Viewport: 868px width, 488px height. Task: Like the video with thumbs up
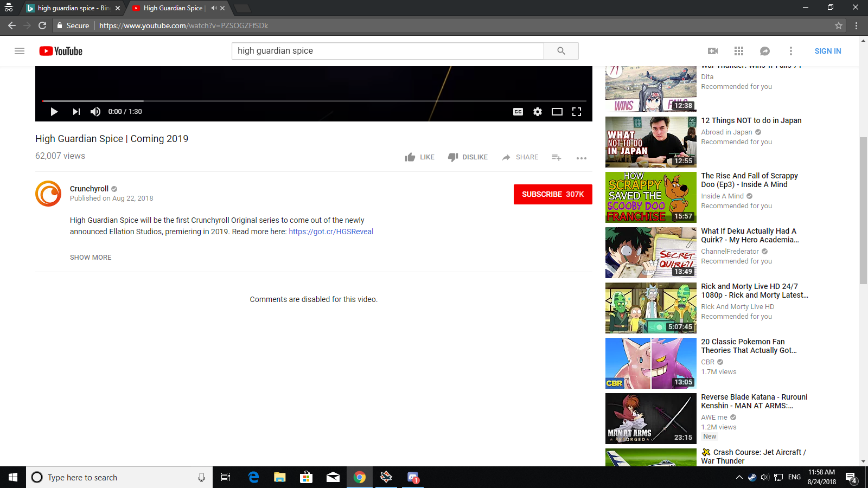419,157
